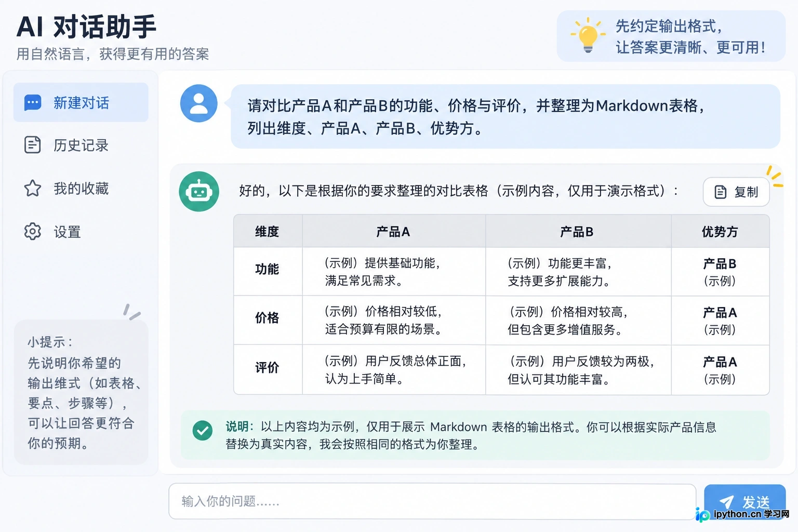This screenshot has height=532, width=798.
Task: Click 产品A advantage cell in 价格 row
Action: point(720,321)
